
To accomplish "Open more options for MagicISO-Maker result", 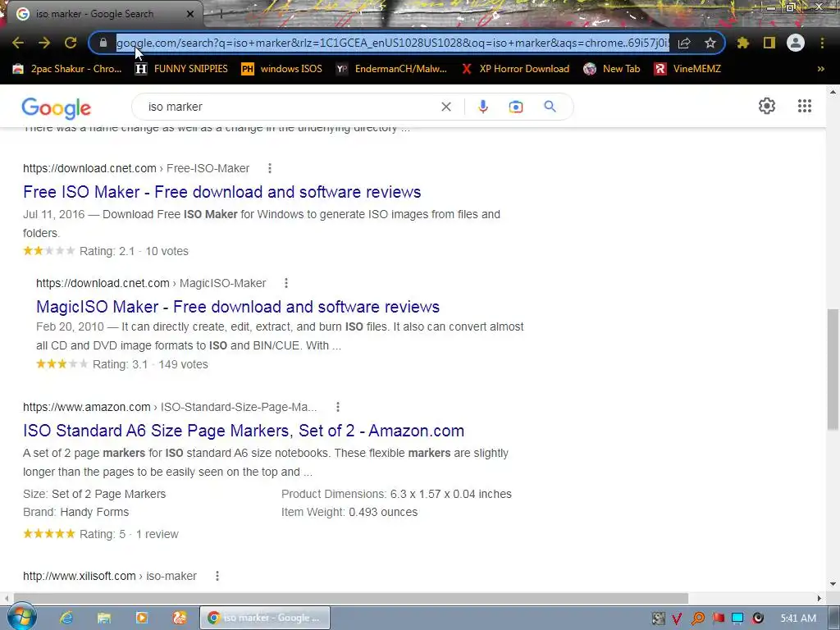I will tap(286, 283).
